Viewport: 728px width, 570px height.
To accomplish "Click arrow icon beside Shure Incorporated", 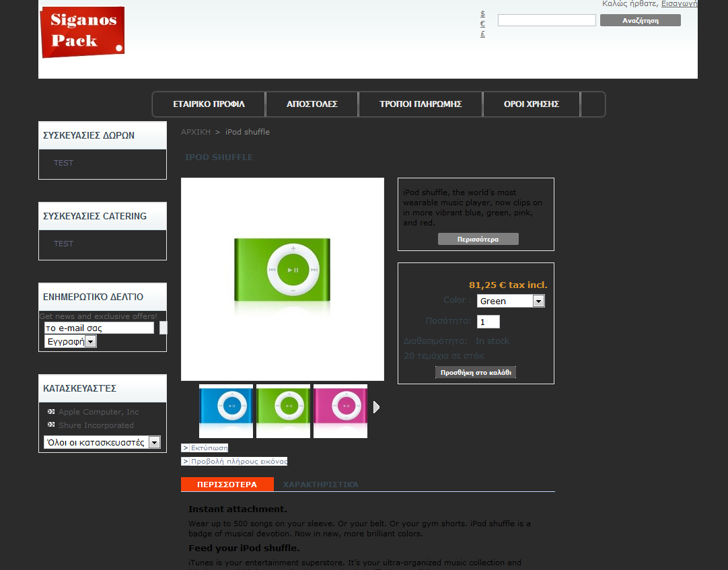I will [x=51, y=425].
